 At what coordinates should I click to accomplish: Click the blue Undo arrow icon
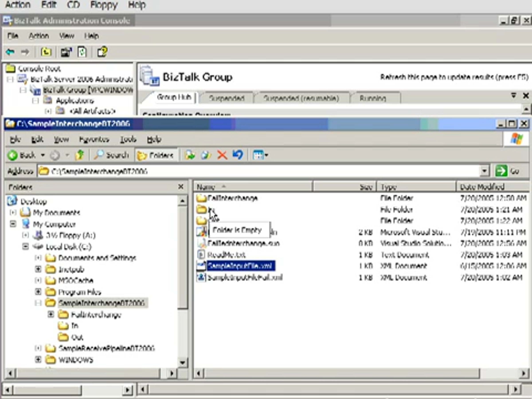click(x=238, y=155)
